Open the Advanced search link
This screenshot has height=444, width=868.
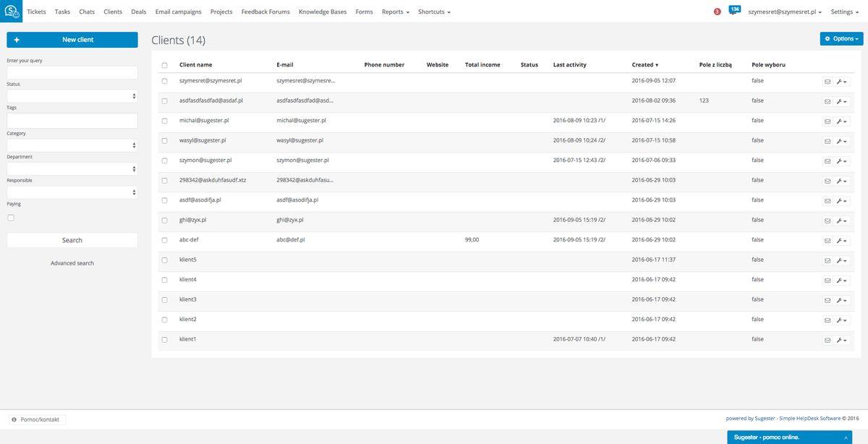[x=72, y=263]
